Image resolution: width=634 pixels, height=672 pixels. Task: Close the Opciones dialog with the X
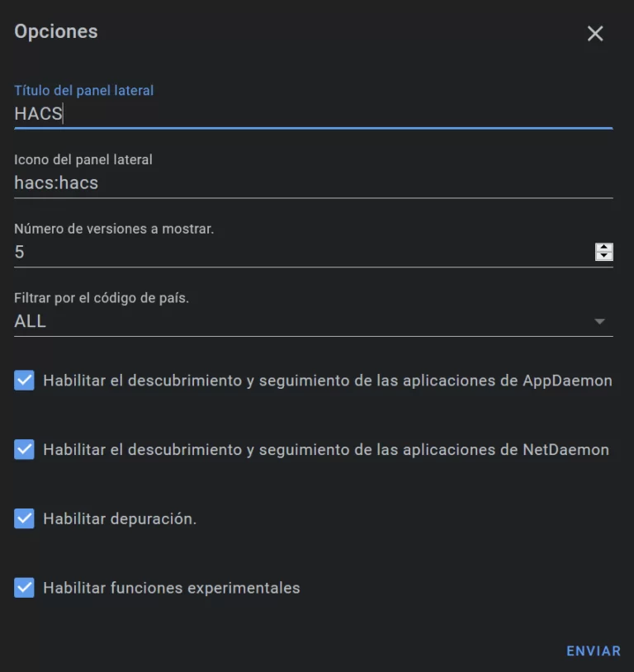click(595, 33)
